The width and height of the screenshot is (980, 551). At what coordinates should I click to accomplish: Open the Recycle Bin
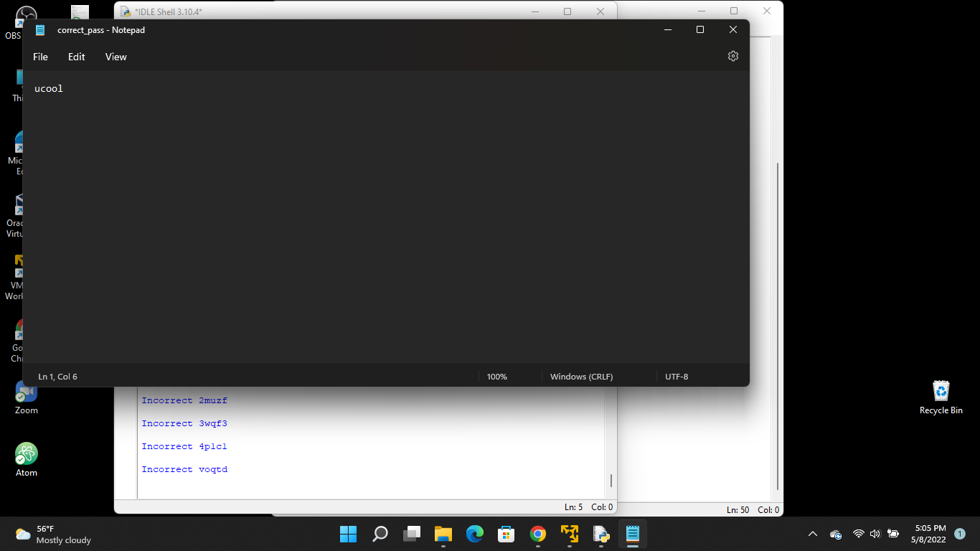941,391
